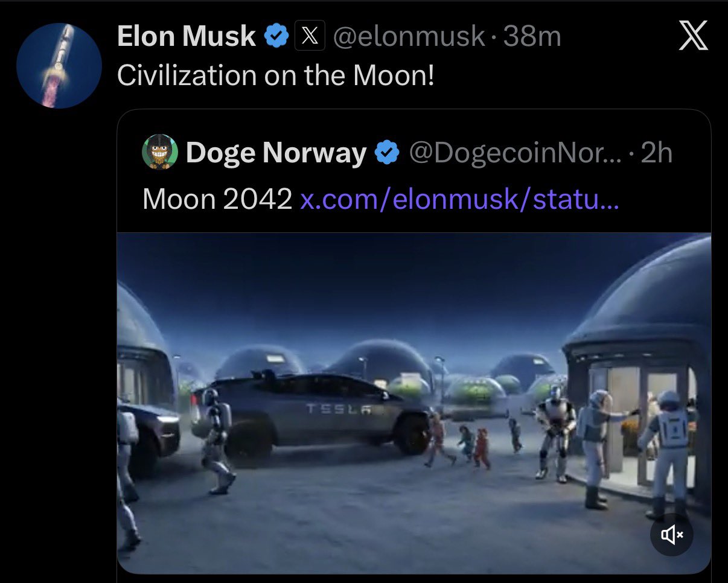Open Elon Musk's rocket profile picture
The width and height of the screenshot is (728, 583).
[59, 66]
